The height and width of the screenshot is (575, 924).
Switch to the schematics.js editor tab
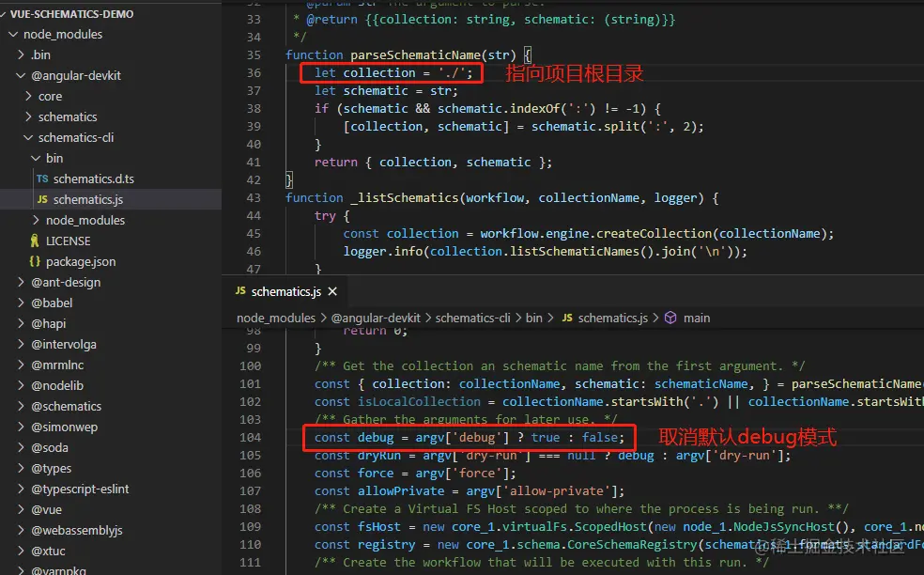click(285, 291)
